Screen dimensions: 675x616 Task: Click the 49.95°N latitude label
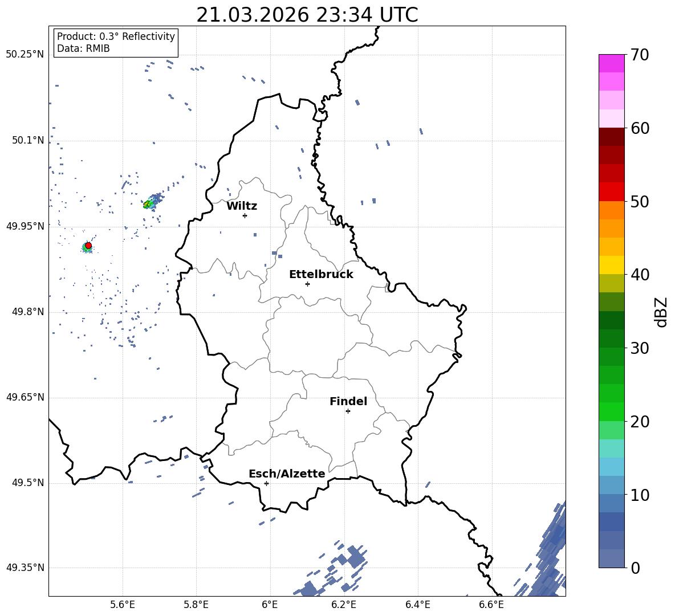point(25,226)
